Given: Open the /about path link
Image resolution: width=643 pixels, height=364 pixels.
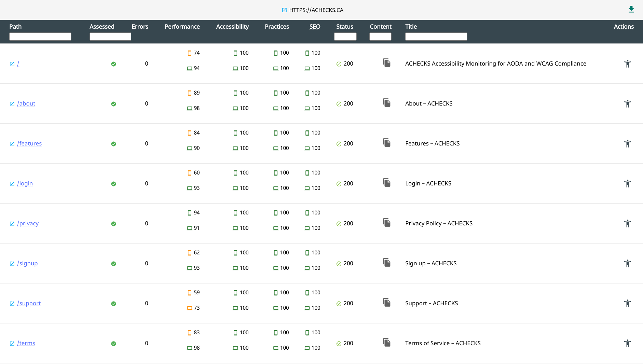Looking at the screenshot, I should tap(26, 103).
